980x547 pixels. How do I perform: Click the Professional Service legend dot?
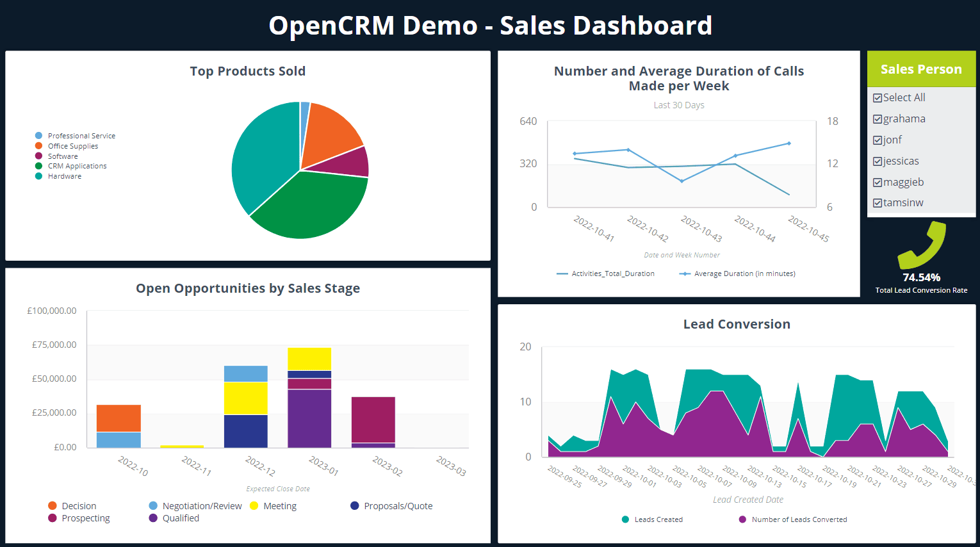pyautogui.click(x=38, y=135)
